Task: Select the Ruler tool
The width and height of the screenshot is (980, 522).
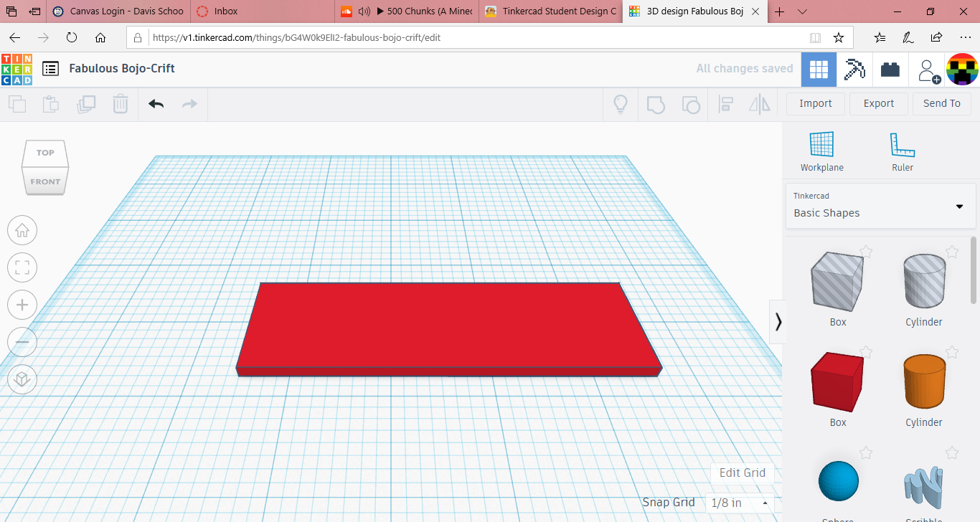Action: point(903,152)
